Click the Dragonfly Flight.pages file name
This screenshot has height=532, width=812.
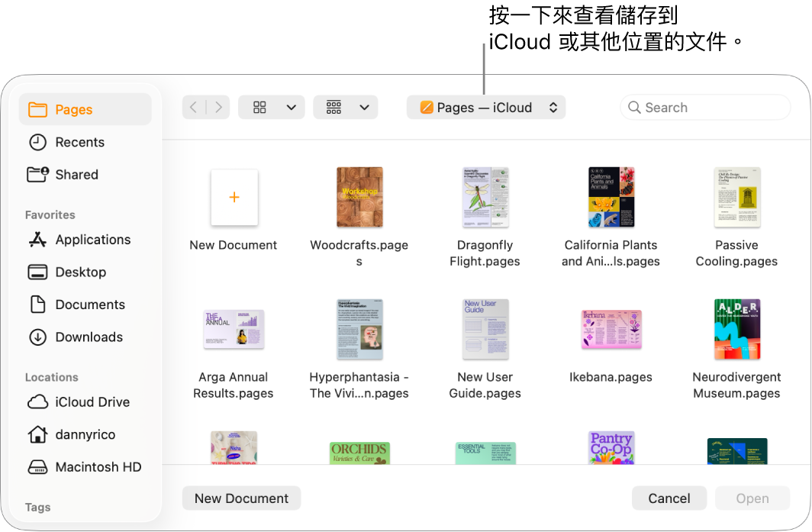(x=485, y=253)
